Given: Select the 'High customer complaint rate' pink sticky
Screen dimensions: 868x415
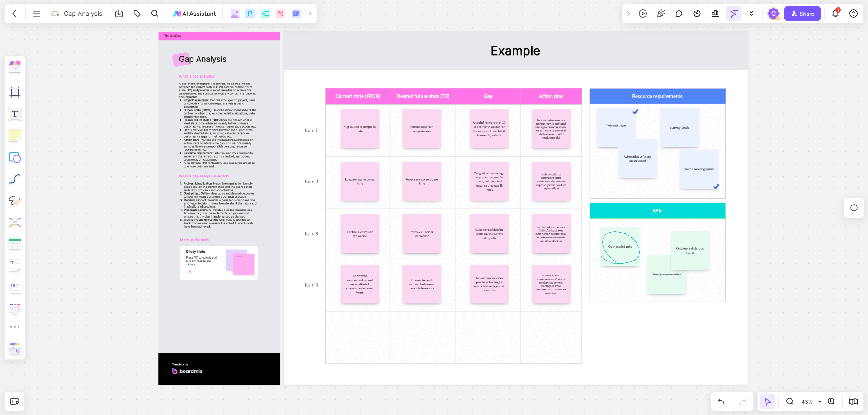Looking at the screenshot, I should (x=360, y=129).
